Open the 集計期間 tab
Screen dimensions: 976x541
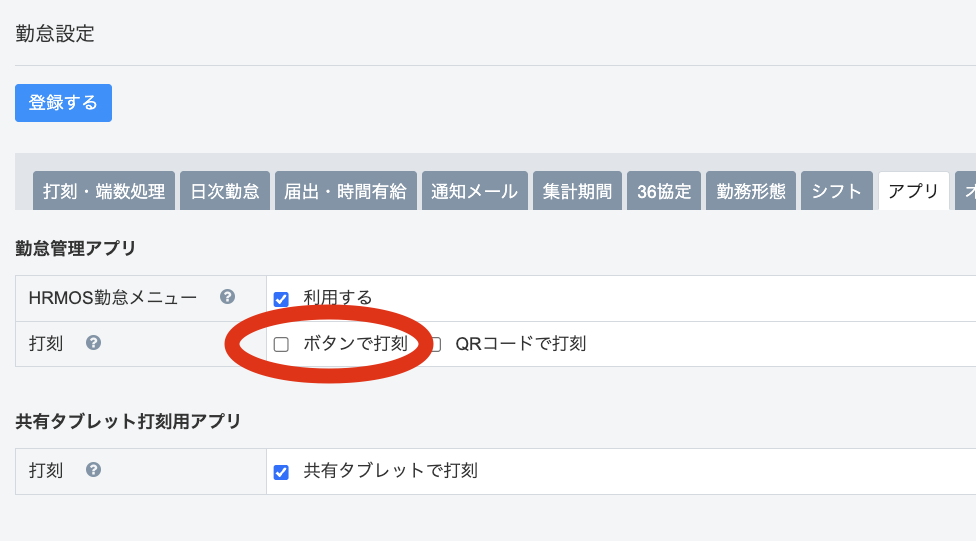pos(577,191)
